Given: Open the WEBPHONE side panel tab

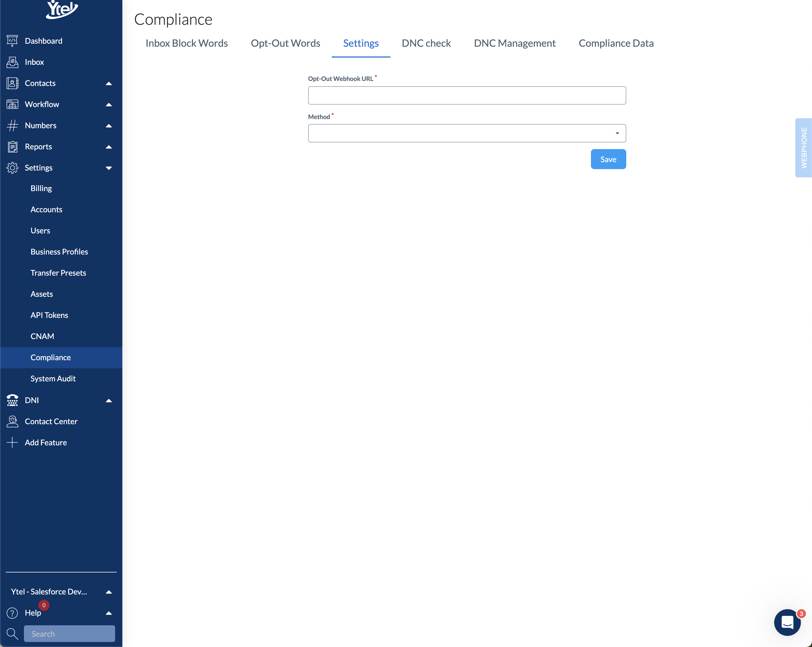Looking at the screenshot, I should click(803, 148).
